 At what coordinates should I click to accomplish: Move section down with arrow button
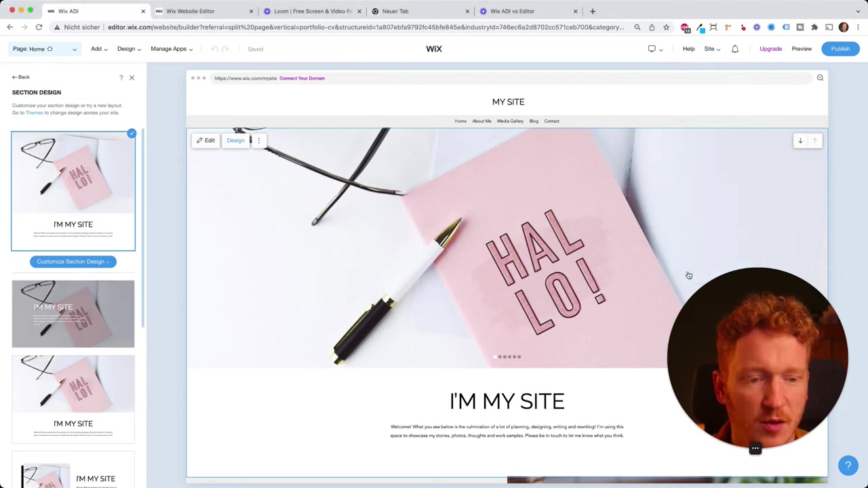tap(800, 140)
